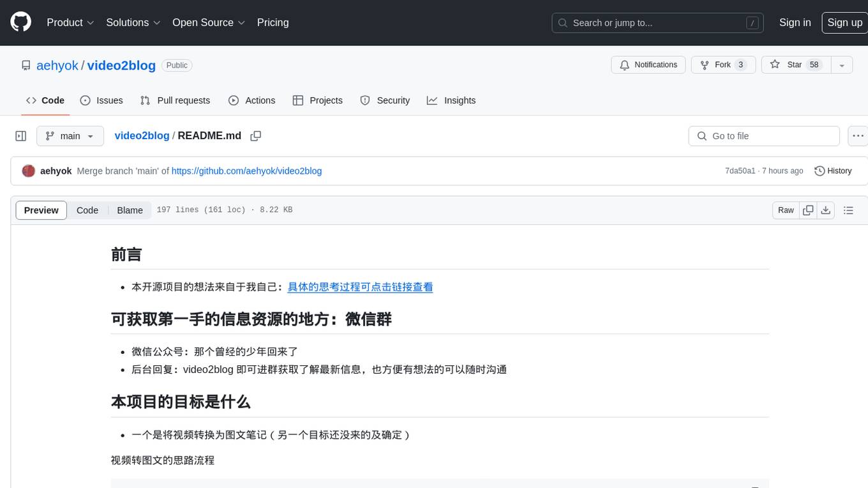Click Sign in link

[795, 22]
